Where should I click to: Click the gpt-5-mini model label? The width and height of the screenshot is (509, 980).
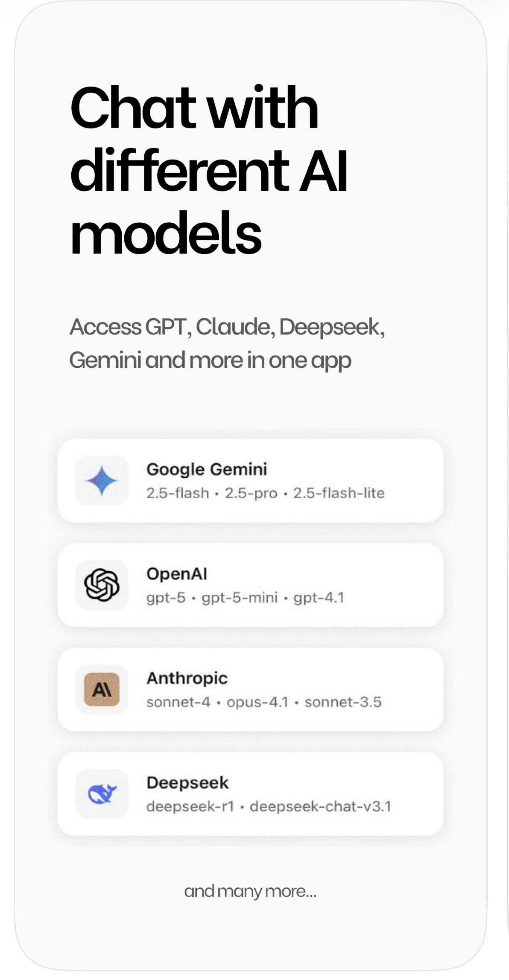[x=240, y=598]
